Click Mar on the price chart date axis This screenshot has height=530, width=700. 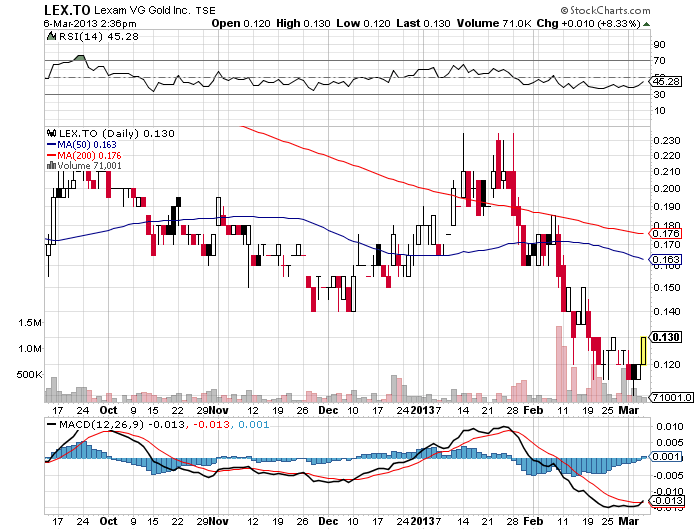629,410
